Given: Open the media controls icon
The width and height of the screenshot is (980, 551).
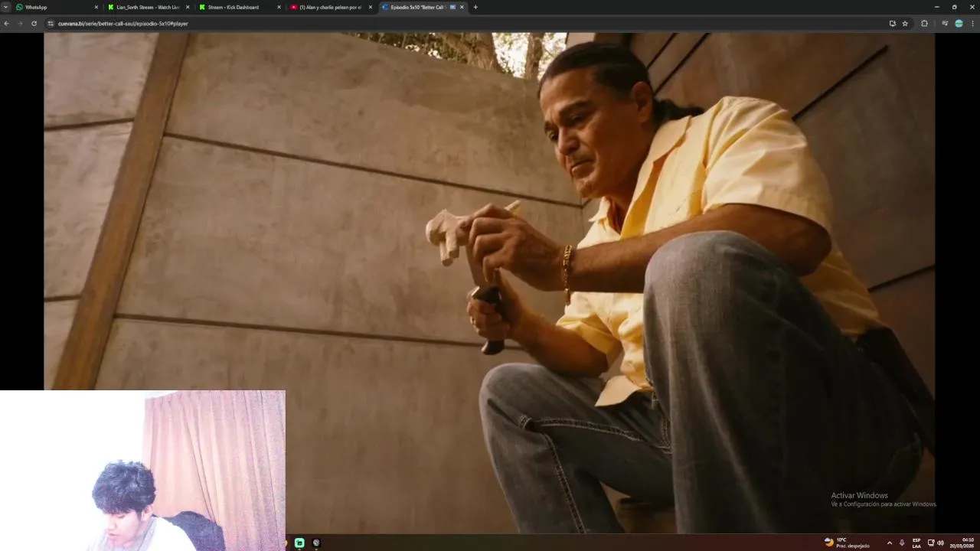Looking at the screenshot, I should [x=945, y=24].
